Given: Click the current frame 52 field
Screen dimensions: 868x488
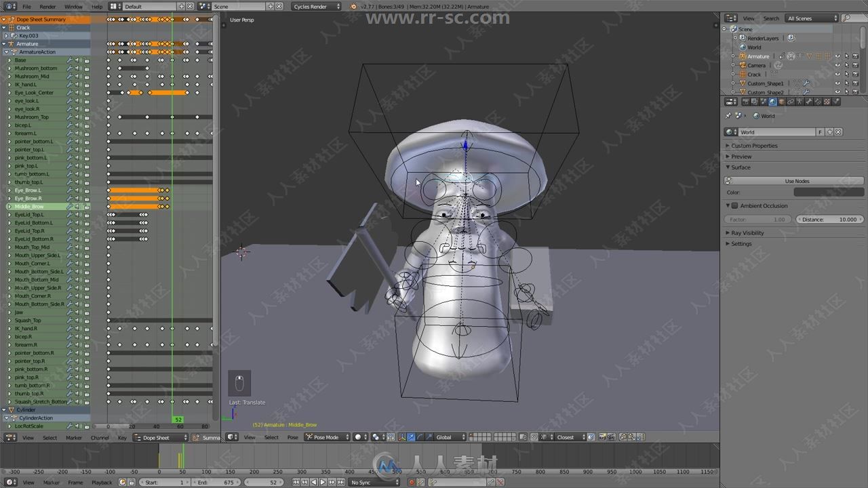Looking at the screenshot, I should coord(264,483).
